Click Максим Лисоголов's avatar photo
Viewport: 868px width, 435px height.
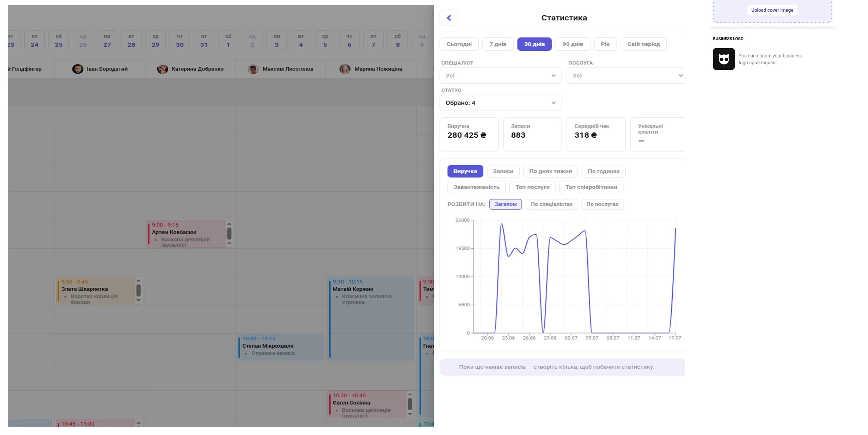point(253,69)
